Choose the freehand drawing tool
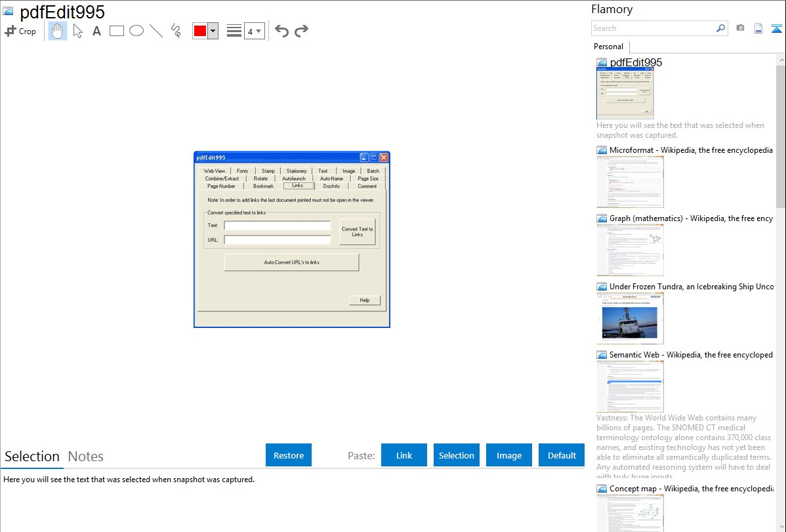The height and width of the screenshot is (532, 786). click(x=176, y=31)
